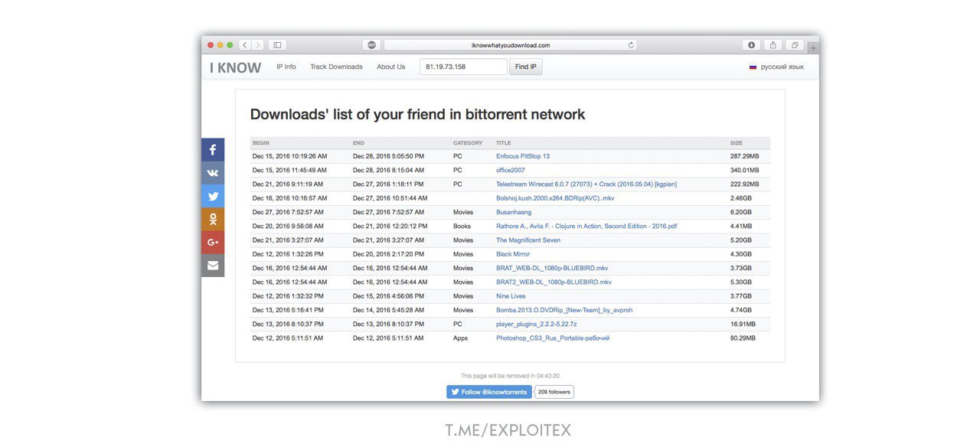The height and width of the screenshot is (447, 980).
Task: Click the SIZE column header
Action: 737,143
